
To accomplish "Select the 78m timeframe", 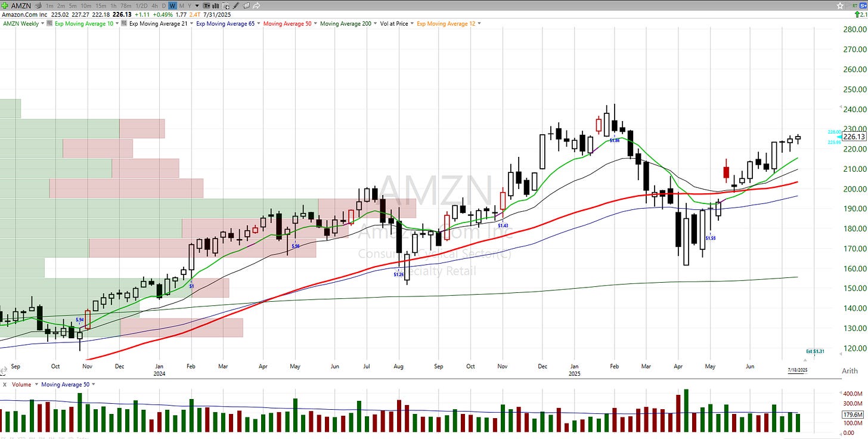I will pos(126,6).
